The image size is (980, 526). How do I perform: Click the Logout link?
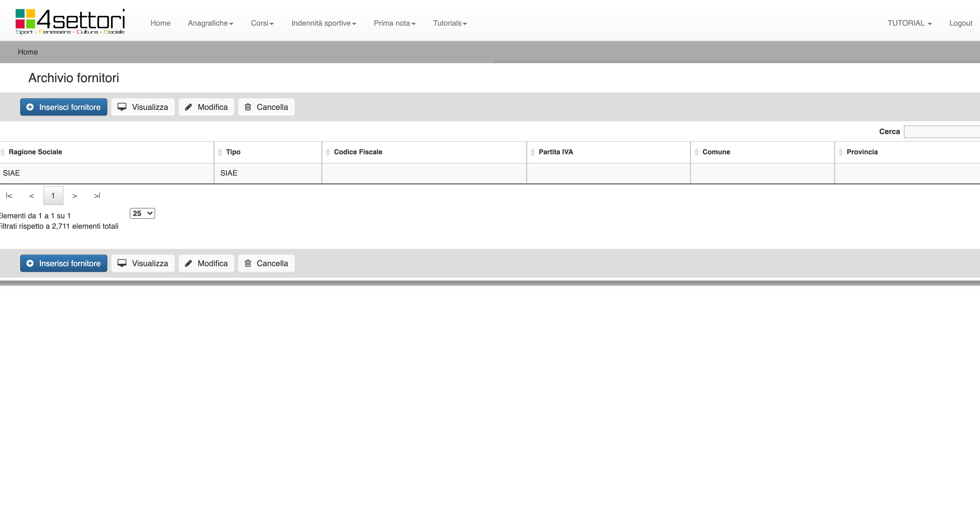[960, 23]
